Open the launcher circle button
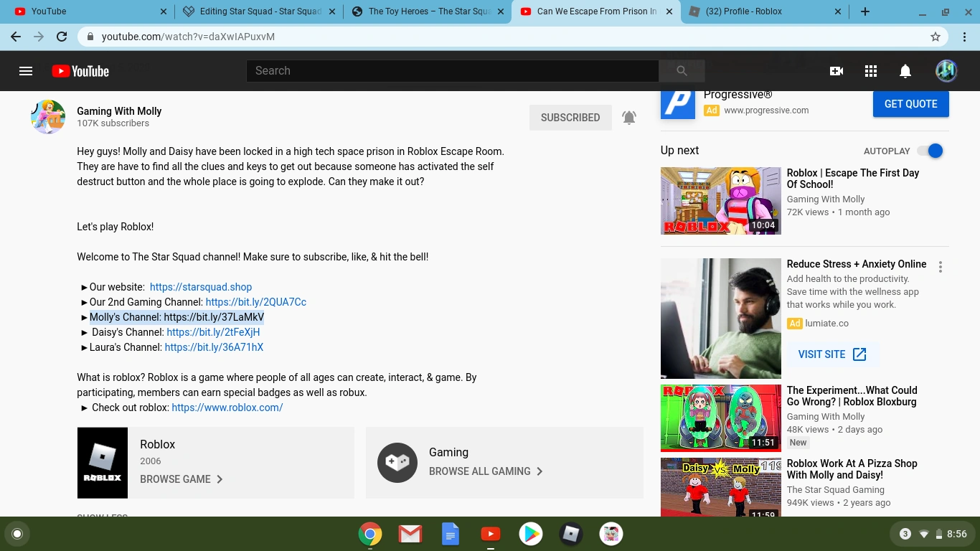The height and width of the screenshot is (551, 980). (x=17, y=534)
